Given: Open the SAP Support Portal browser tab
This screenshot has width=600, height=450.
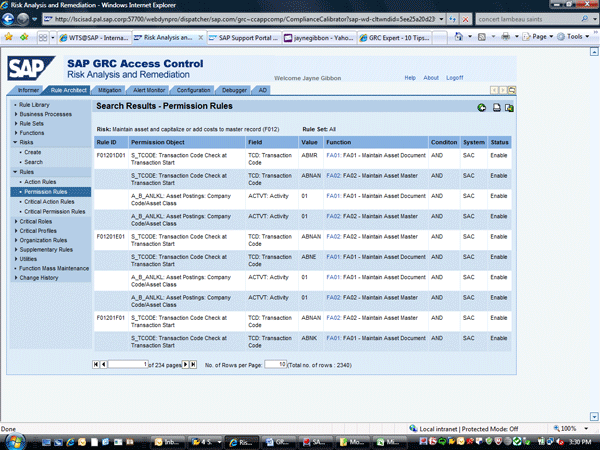Looking at the screenshot, I should coord(245,38).
